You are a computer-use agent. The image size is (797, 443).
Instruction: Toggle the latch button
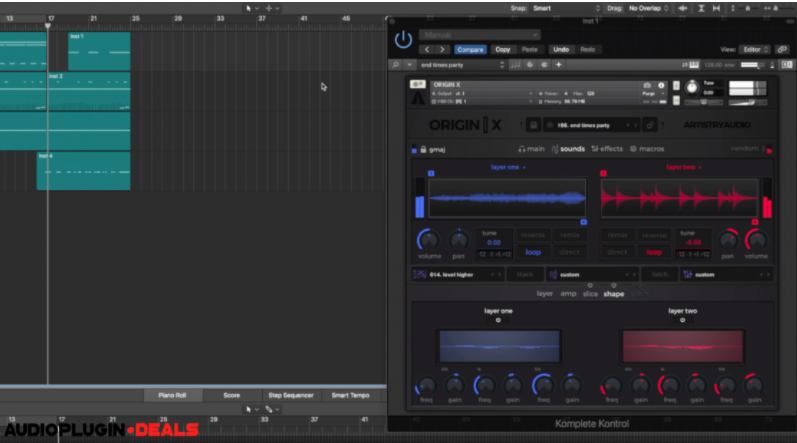coord(659,274)
